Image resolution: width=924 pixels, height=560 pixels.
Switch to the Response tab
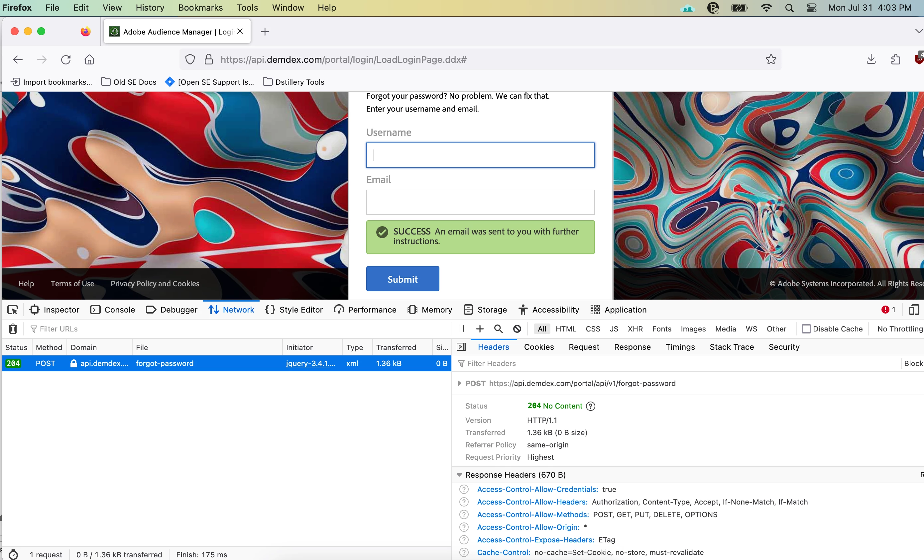pos(632,347)
